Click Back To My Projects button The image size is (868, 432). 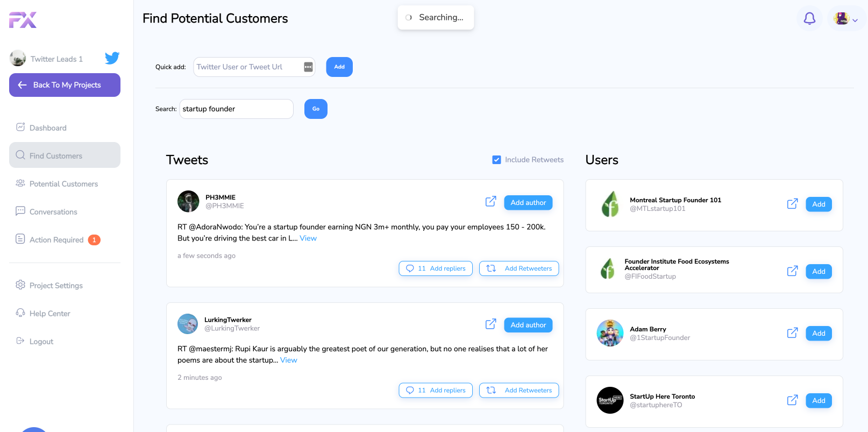point(65,85)
